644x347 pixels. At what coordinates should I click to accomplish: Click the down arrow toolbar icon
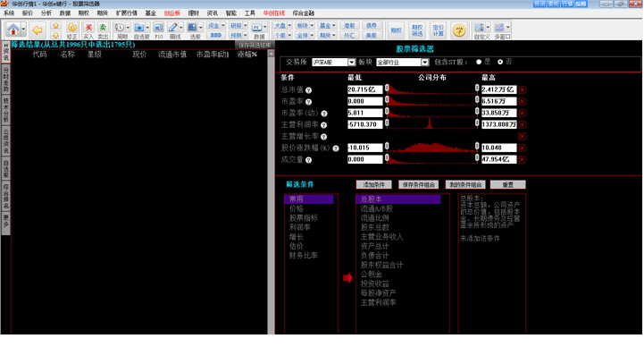(x=56, y=36)
